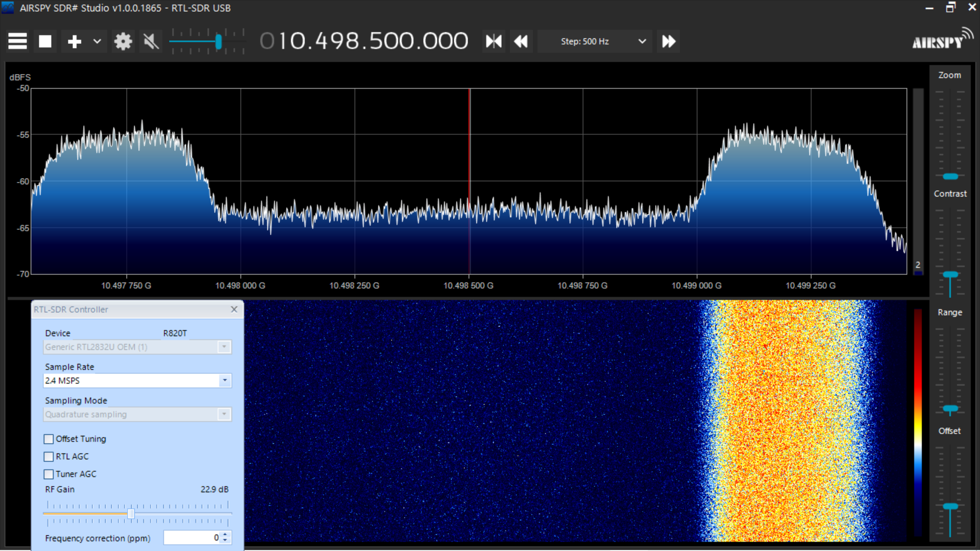Move the Range slider handle

(950, 409)
